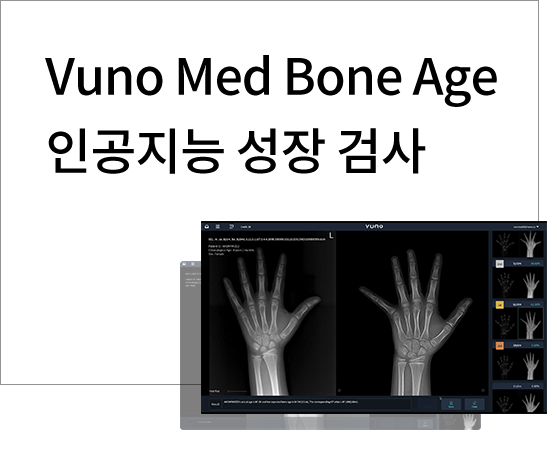The height and width of the screenshot is (450, 557).
Task: Click the dimmed button left of Save
Action: (x=428, y=404)
